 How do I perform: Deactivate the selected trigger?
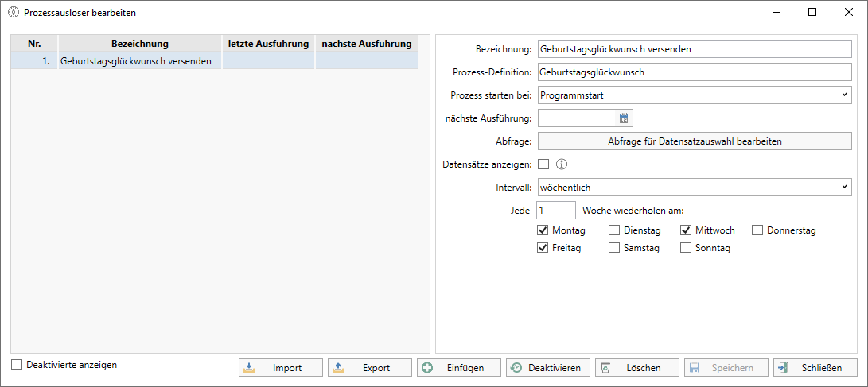[548, 368]
